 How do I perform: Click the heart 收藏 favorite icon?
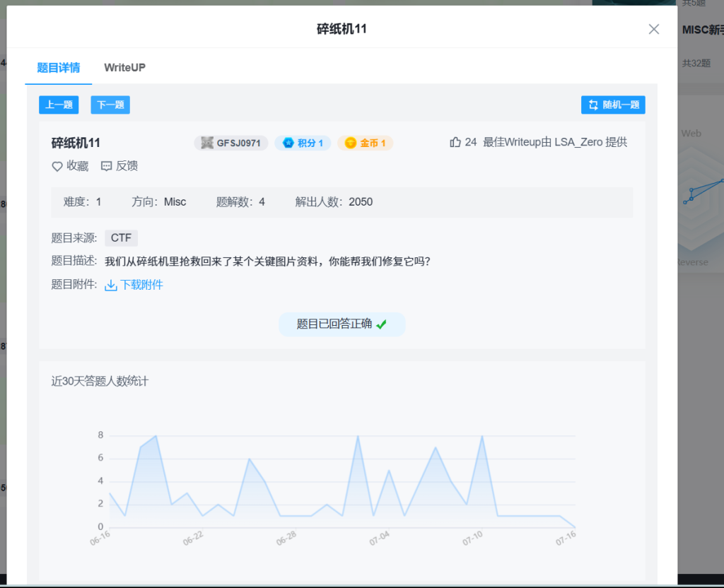(x=57, y=167)
